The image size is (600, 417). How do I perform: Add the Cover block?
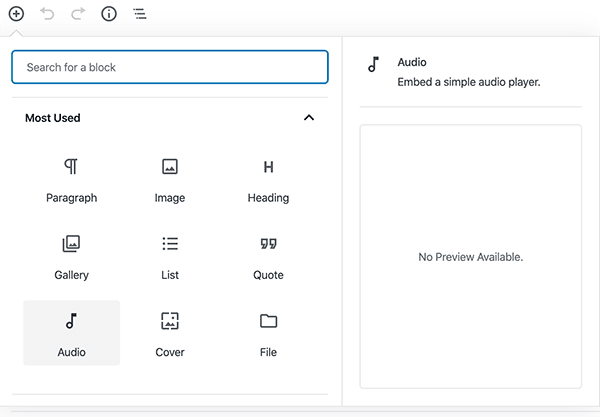coord(170,333)
